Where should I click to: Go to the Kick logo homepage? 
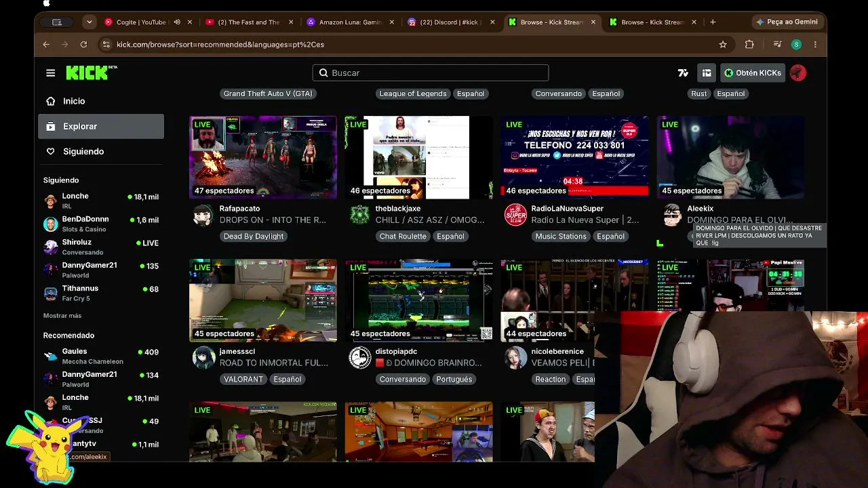click(x=91, y=73)
